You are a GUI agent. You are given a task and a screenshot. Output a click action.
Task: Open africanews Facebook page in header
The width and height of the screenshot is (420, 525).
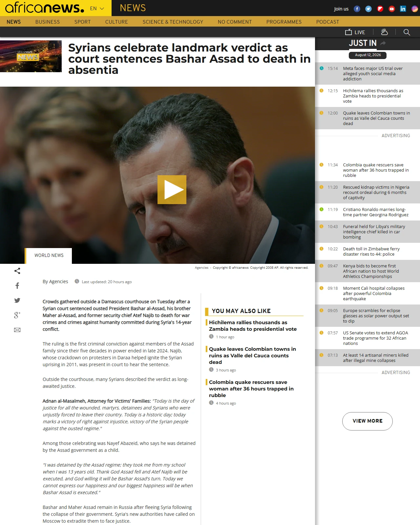coord(357,9)
